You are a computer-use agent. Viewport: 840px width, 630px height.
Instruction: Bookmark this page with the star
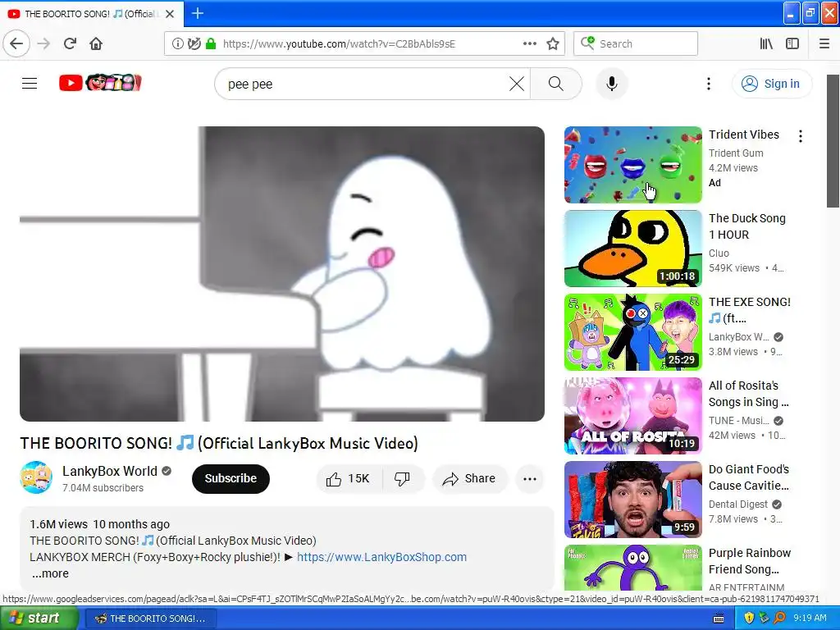[x=553, y=43]
